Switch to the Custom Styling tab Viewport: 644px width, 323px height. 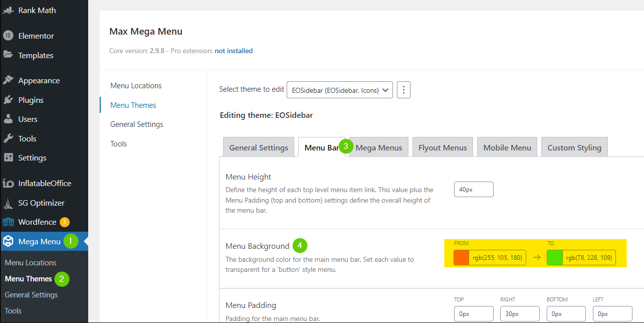(x=574, y=147)
